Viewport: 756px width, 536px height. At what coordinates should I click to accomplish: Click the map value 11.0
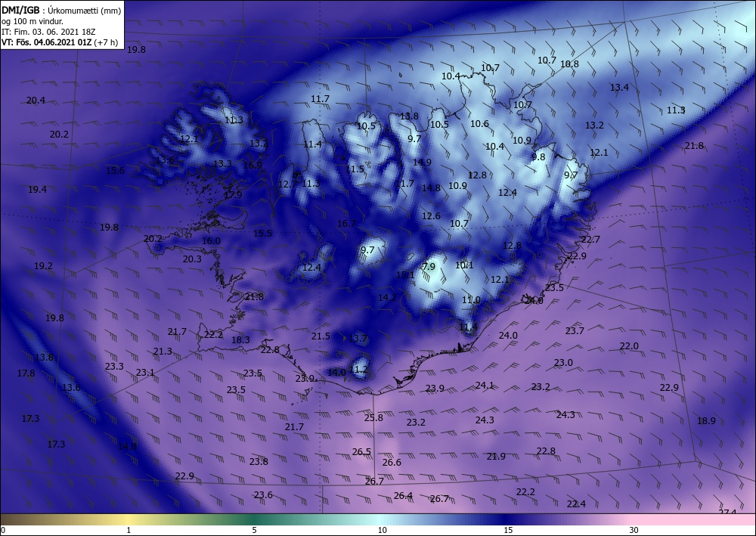point(471,299)
